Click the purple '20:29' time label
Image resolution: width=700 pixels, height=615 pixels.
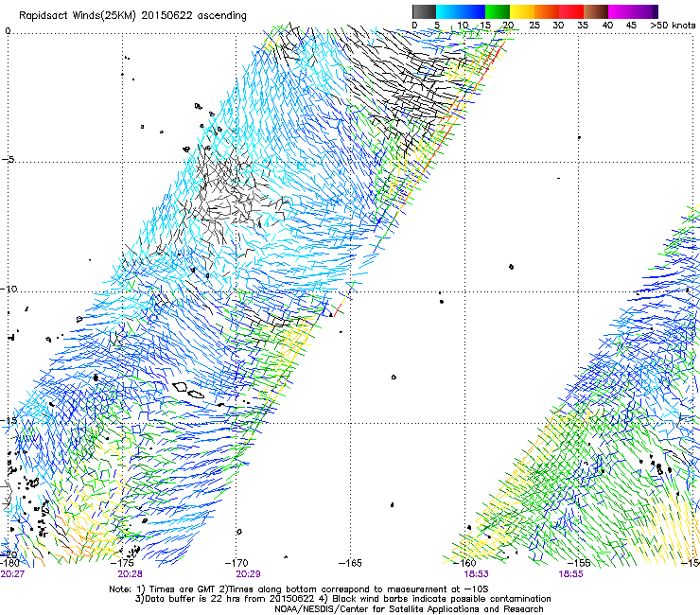[x=248, y=574]
